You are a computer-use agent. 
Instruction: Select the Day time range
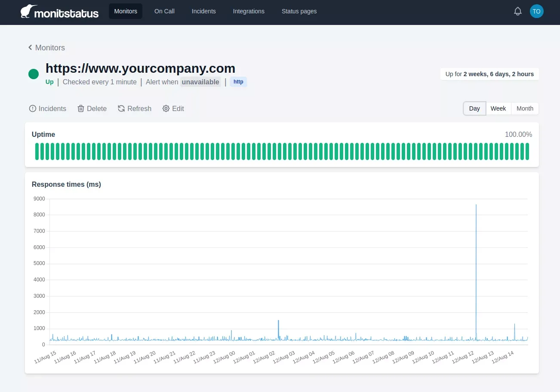[474, 108]
